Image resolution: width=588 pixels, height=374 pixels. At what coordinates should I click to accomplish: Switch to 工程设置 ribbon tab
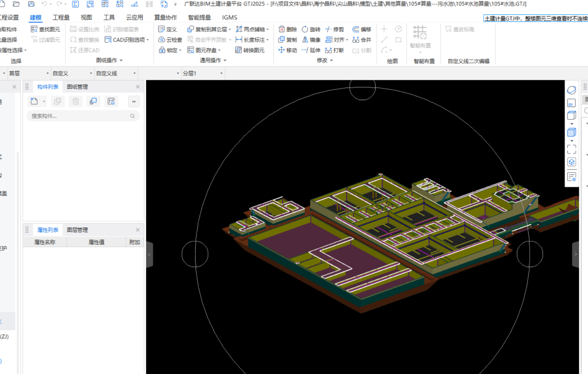point(9,17)
